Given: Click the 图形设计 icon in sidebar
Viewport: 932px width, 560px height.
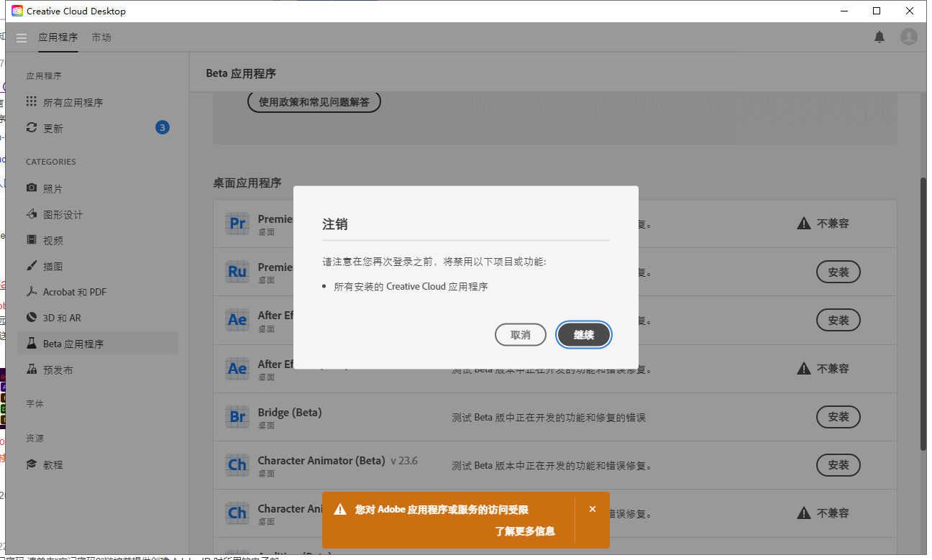Looking at the screenshot, I should tap(32, 214).
